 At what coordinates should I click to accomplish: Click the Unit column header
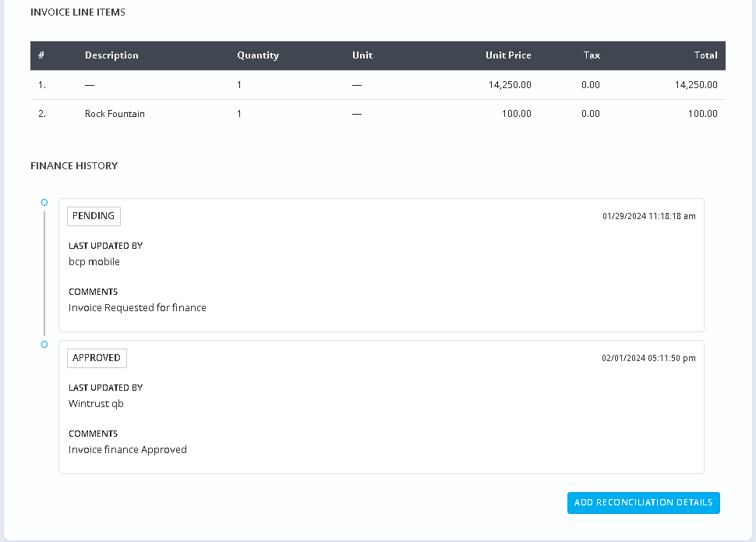362,55
